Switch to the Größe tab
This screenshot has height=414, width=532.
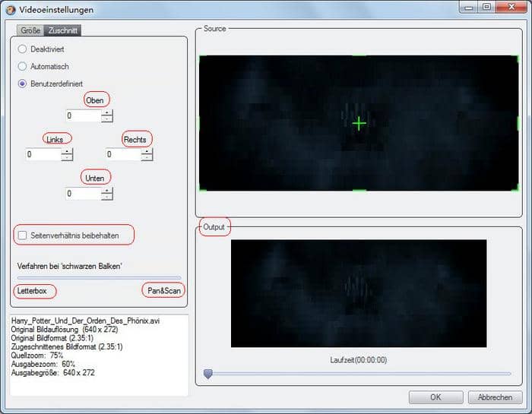30,30
